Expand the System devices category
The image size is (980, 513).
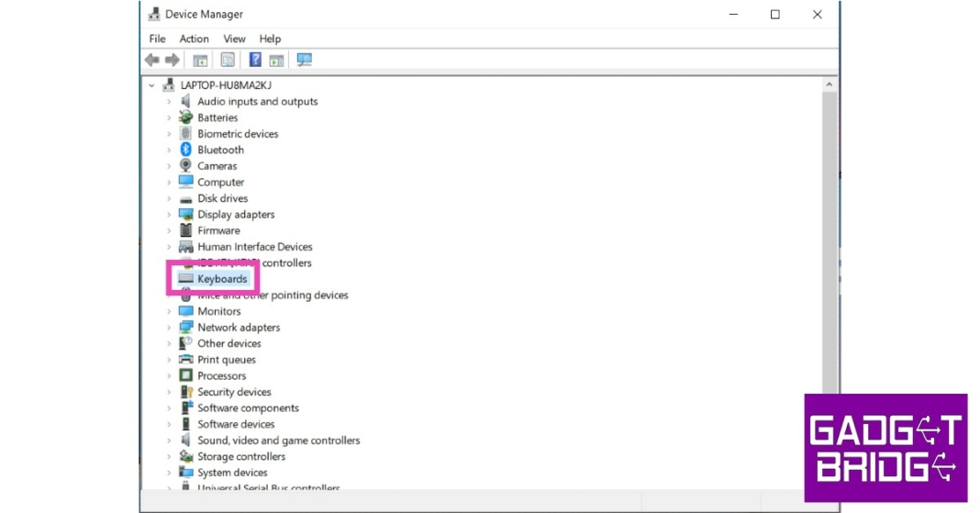click(169, 473)
